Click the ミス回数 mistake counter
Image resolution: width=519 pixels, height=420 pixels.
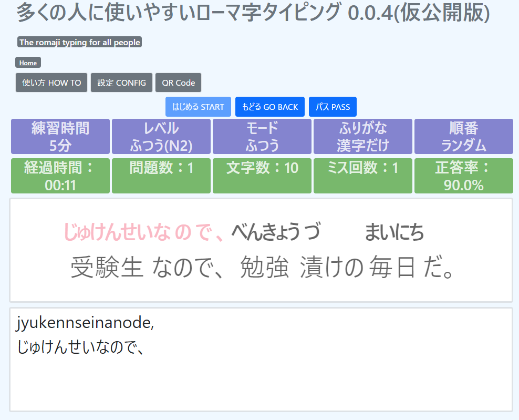(x=362, y=176)
